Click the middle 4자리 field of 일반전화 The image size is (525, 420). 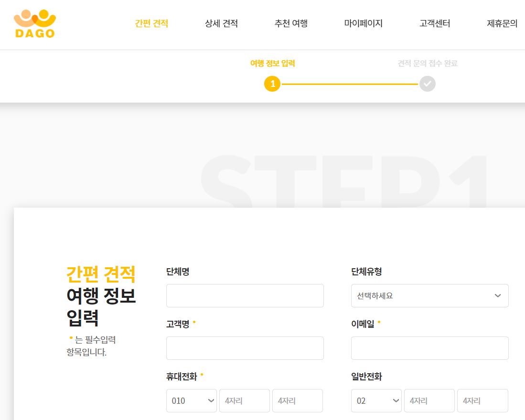(429, 400)
